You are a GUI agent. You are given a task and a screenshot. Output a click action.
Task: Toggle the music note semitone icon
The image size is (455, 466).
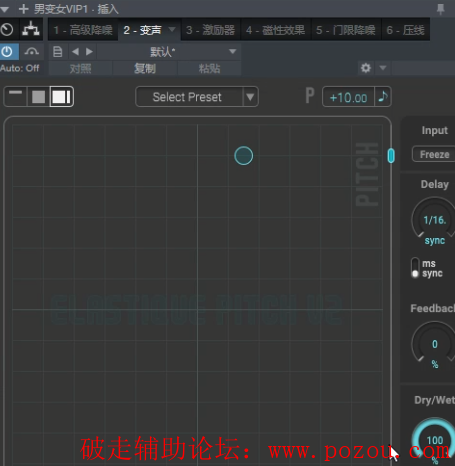pos(383,97)
